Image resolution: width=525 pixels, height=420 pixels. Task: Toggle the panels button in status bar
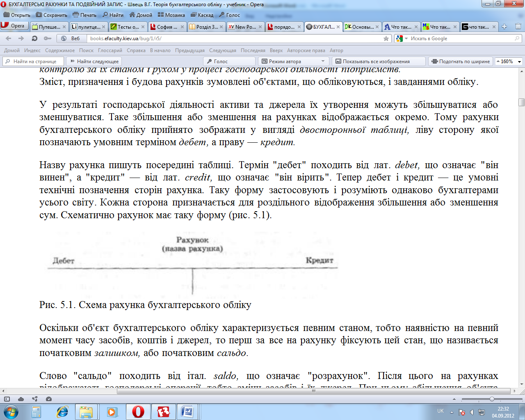(x=7, y=399)
